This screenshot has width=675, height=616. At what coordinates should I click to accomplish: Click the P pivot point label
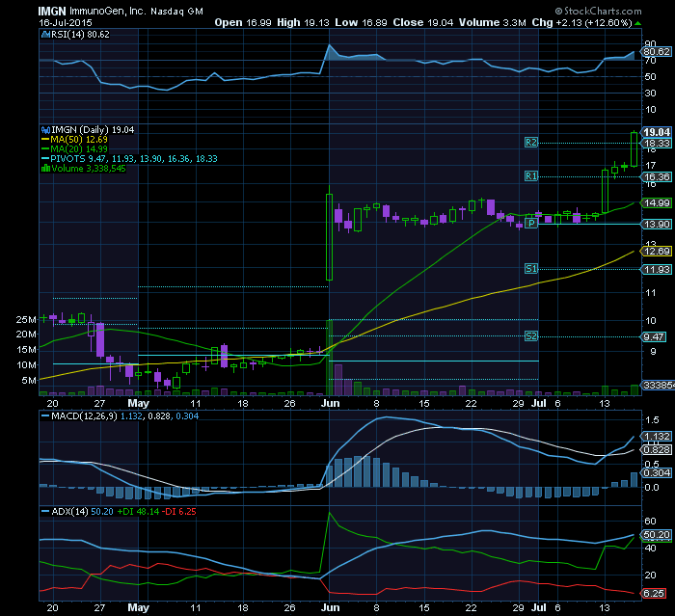(x=532, y=224)
